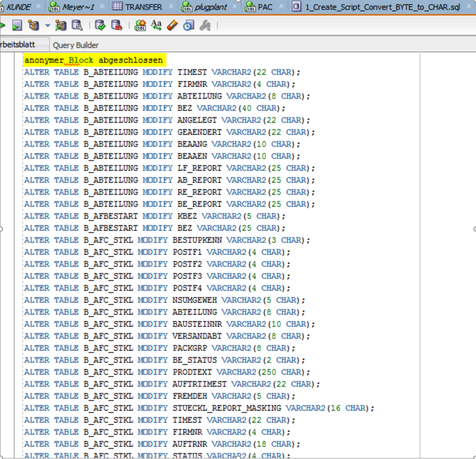Click the Autotrace icon
This screenshot has height=459, width=476.
61,25
